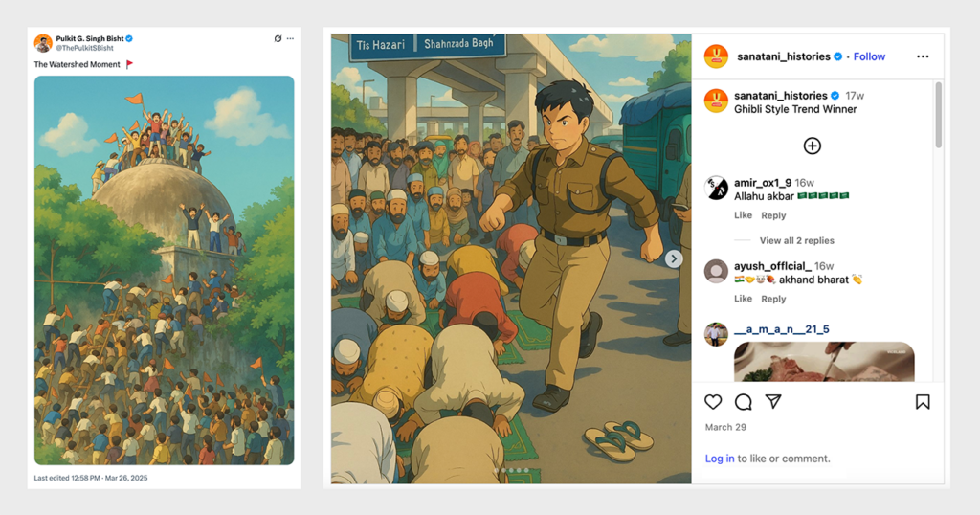980x515 pixels.
Task: Open the tweet's three-dot more menu
Action: (290, 38)
